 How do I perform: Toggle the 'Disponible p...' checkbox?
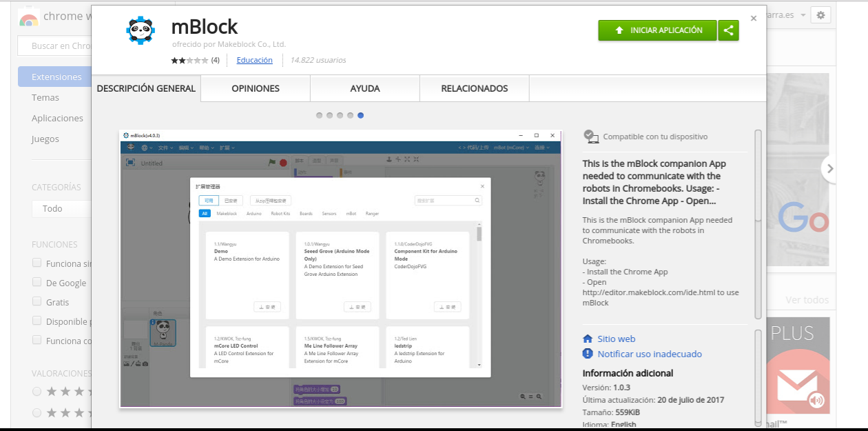pos(37,321)
